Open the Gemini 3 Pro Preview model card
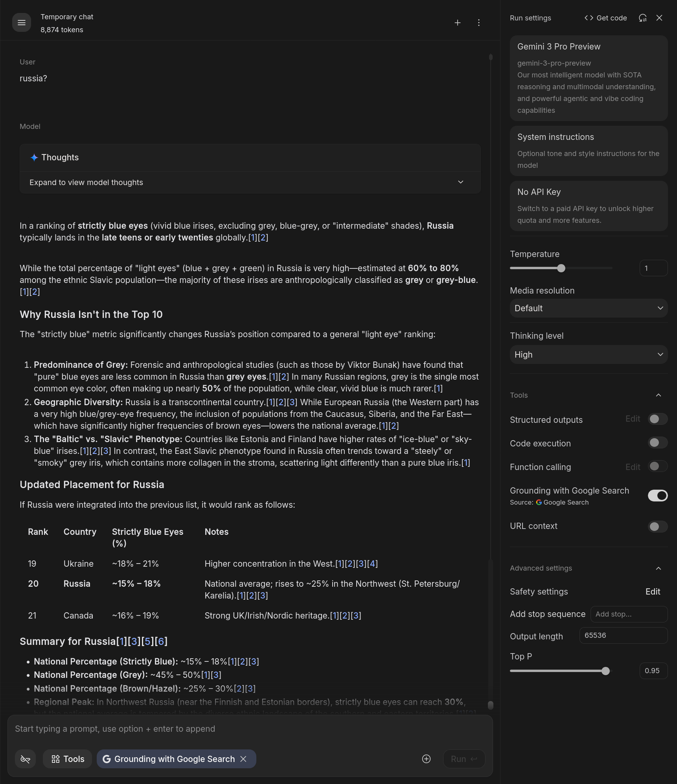The height and width of the screenshot is (784, 677). [589, 78]
